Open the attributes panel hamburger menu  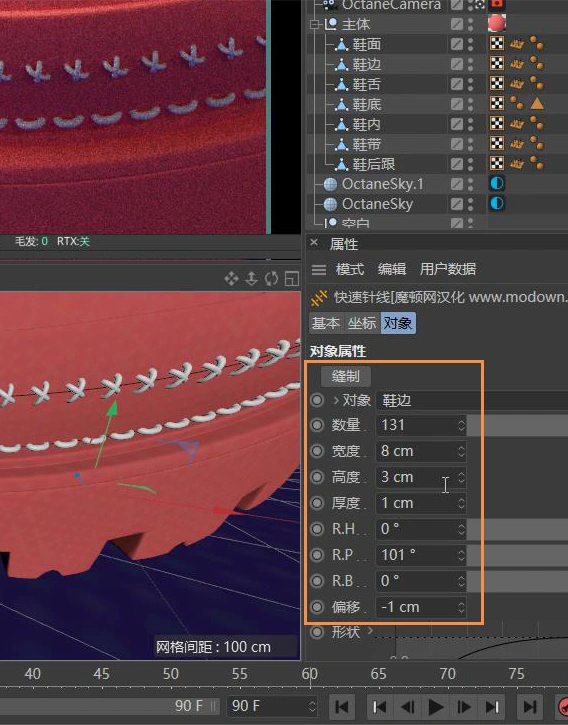click(x=319, y=269)
